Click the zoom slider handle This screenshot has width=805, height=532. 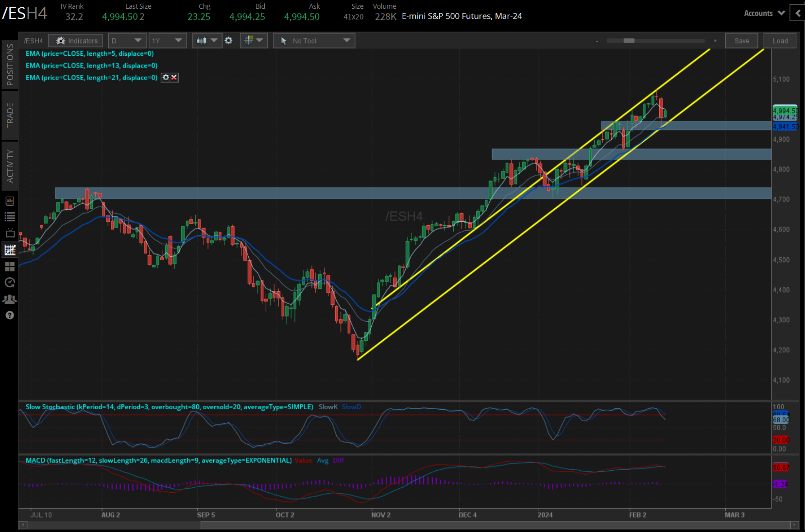pos(629,41)
